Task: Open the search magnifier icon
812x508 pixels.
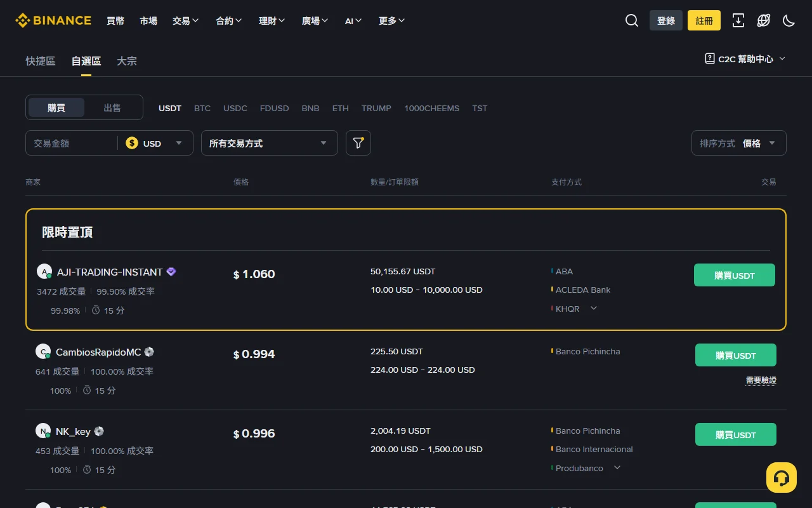Action: coord(632,20)
